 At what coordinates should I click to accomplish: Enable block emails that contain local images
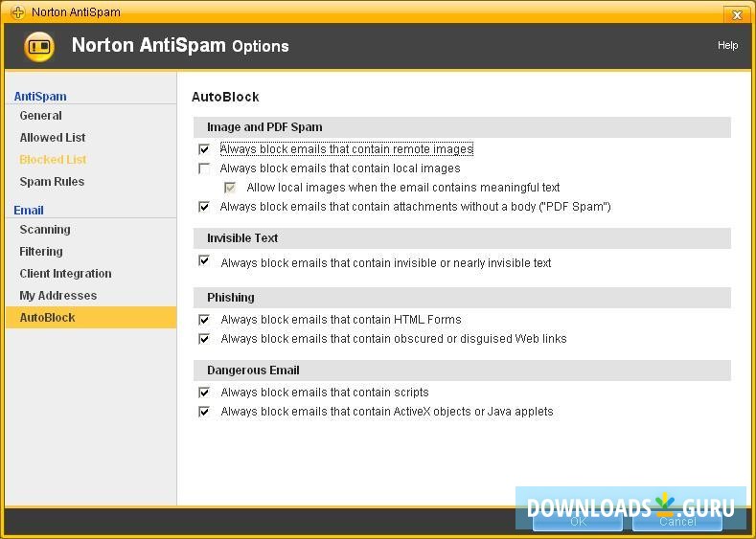(x=204, y=168)
